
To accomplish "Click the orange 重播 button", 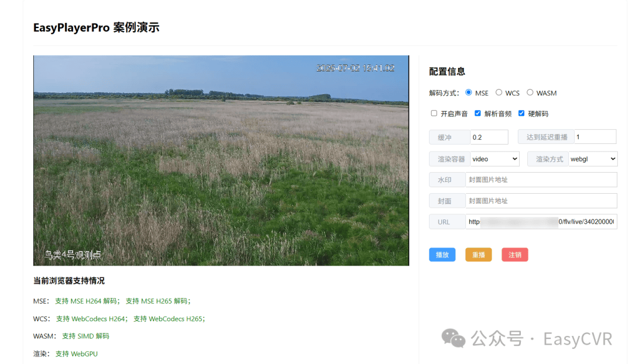I will (x=479, y=255).
